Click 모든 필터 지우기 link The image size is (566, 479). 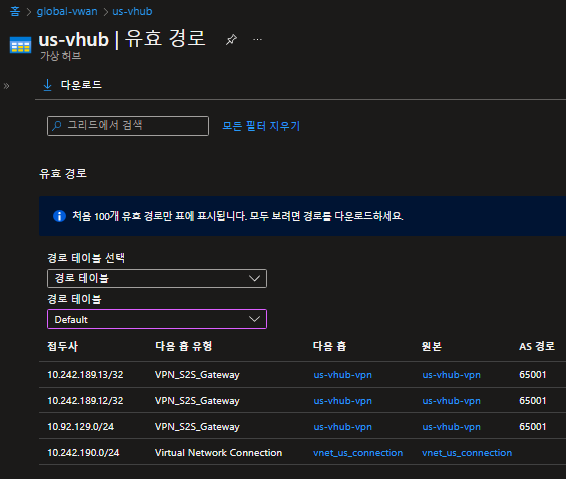[261, 126]
